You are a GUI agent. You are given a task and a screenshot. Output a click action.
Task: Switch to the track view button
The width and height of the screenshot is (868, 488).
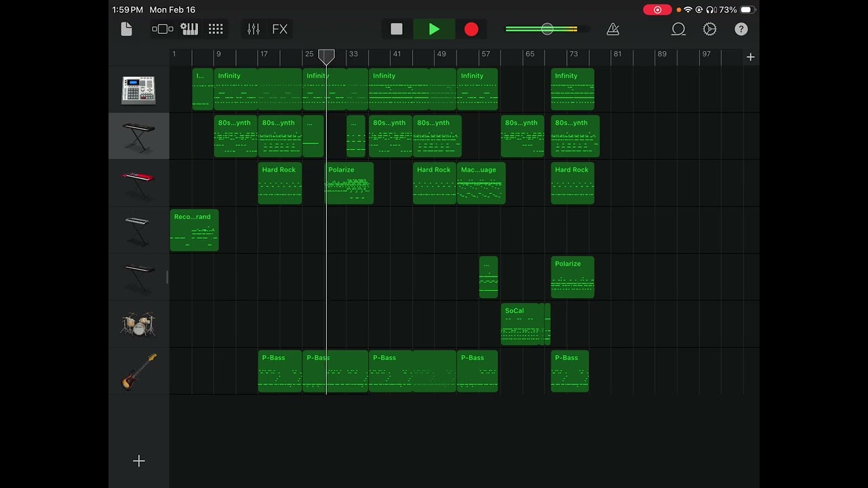[x=163, y=29]
